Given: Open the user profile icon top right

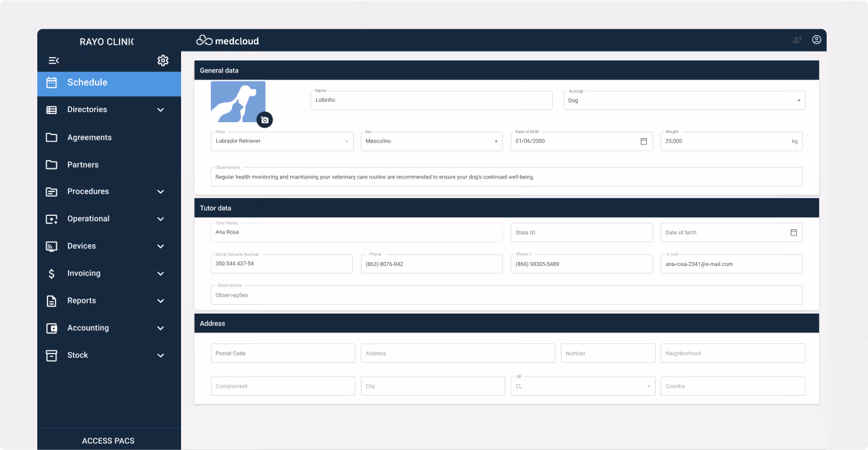Looking at the screenshot, I should tap(816, 39).
